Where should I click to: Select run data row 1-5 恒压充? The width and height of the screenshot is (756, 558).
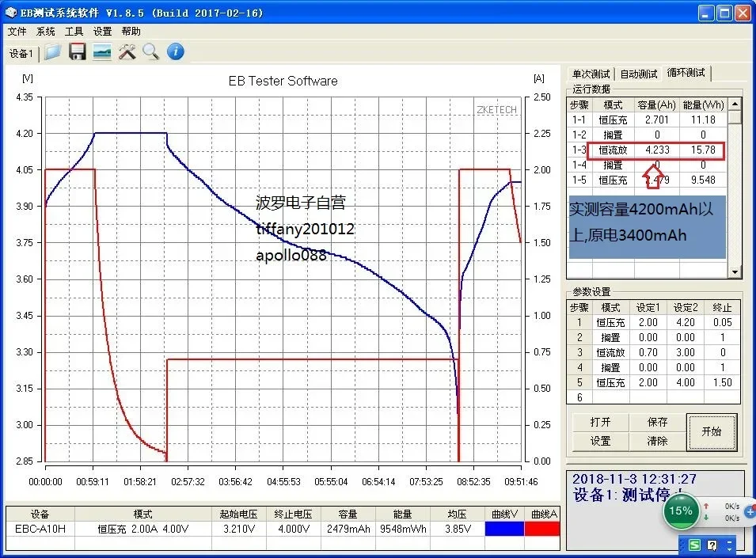pos(647,180)
